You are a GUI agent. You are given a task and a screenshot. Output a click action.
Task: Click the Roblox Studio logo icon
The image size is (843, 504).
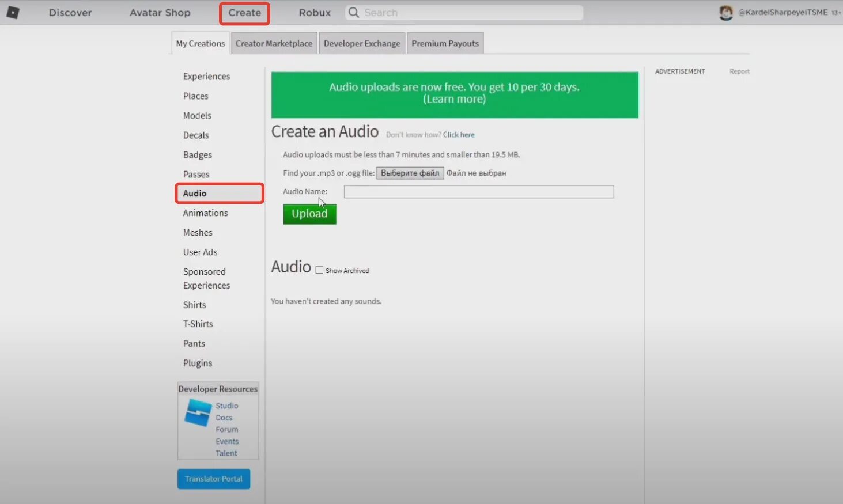click(198, 413)
